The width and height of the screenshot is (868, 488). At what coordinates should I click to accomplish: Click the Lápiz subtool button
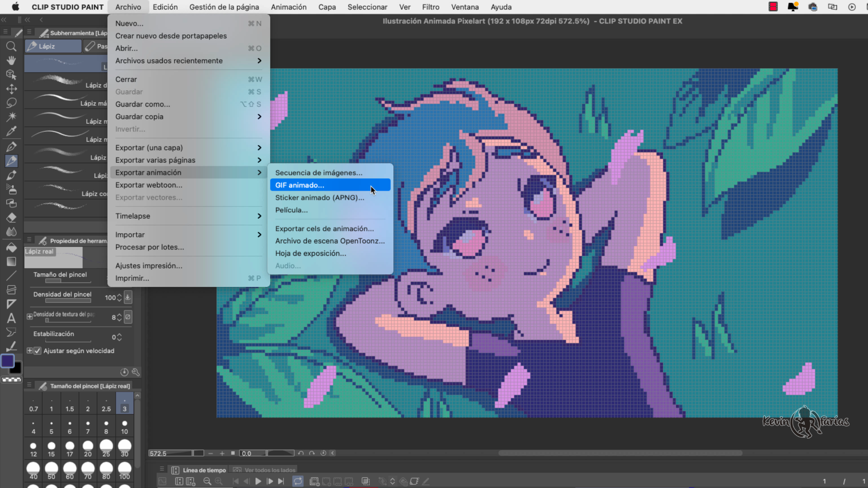[x=53, y=46]
